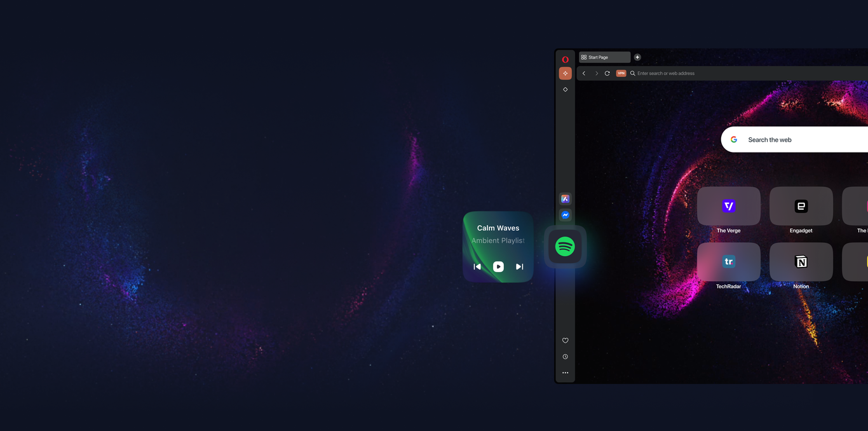Visit The Verge speed dial

pos(728,206)
